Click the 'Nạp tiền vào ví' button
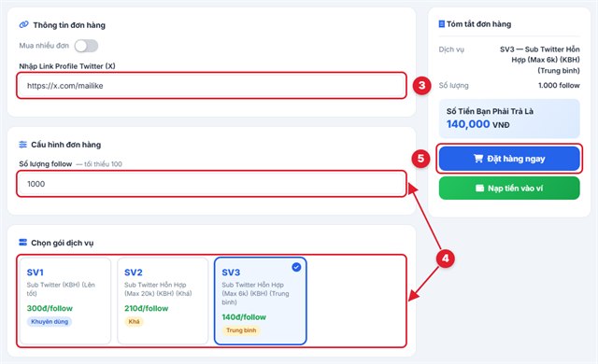The height and width of the screenshot is (364, 598). [509, 189]
